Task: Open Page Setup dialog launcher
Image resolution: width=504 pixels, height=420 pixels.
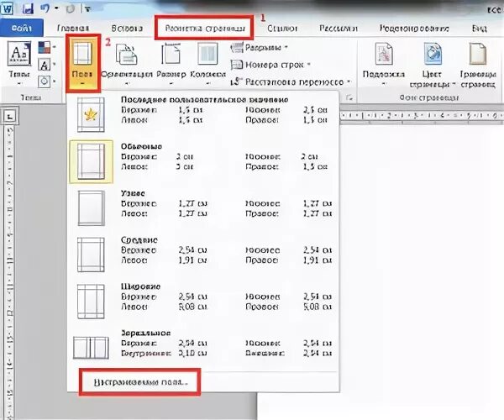Action: 349,97
